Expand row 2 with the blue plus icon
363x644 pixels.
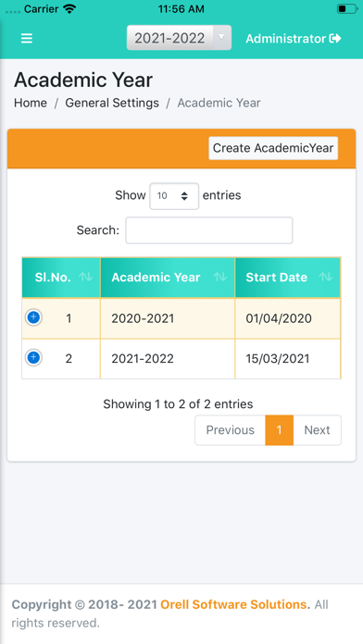[33, 358]
